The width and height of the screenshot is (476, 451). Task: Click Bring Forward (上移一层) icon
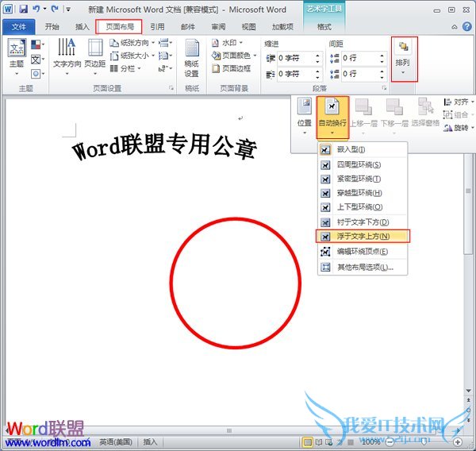click(x=363, y=106)
